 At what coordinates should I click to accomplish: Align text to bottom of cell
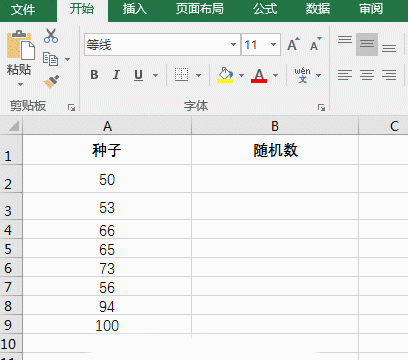pyautogui.click(x=389, y=49)
